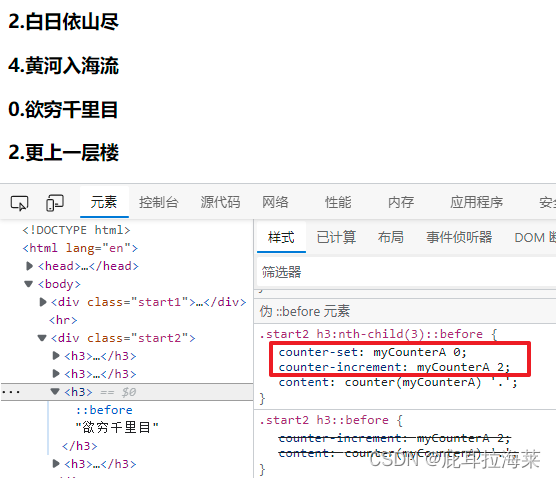Click the heading 0.欲穷千里目
Screen dimensions: 556x478
click(x=63, y=109)
